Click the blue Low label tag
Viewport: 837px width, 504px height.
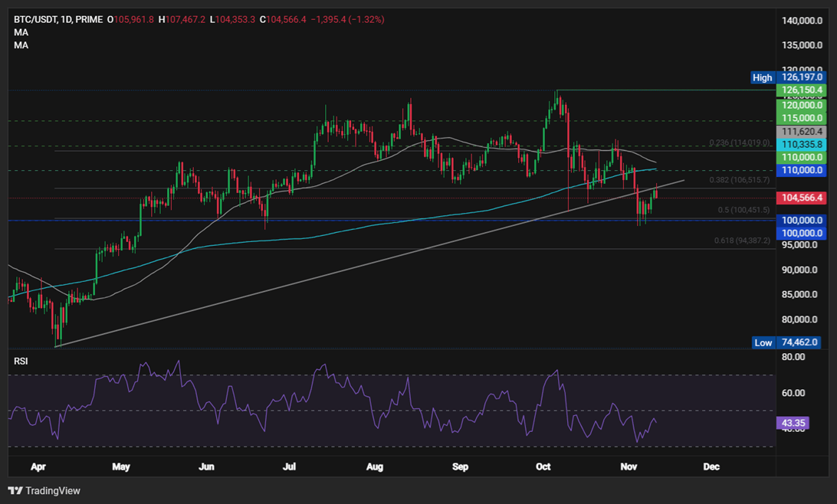pyautogui.click(x=763, y=342)
